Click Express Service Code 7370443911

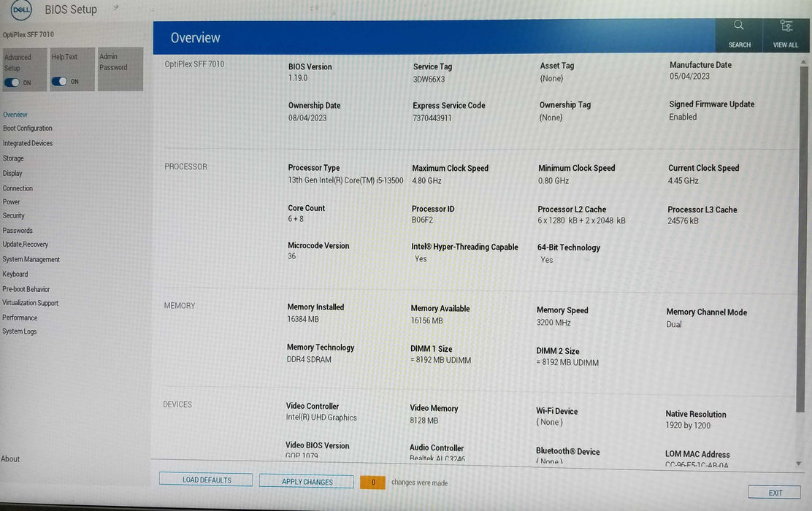point(432,118)
